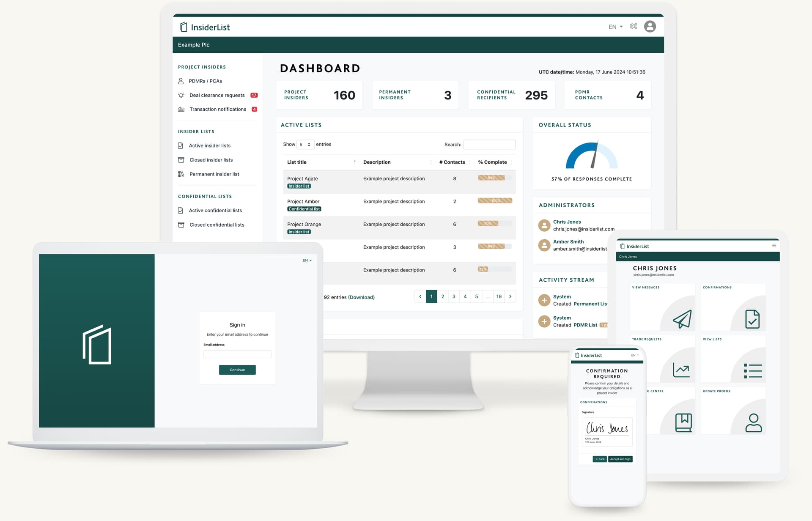812x521 pixels.
Task: Click the next page arrow on pagination
Action: tap(511, 296)
